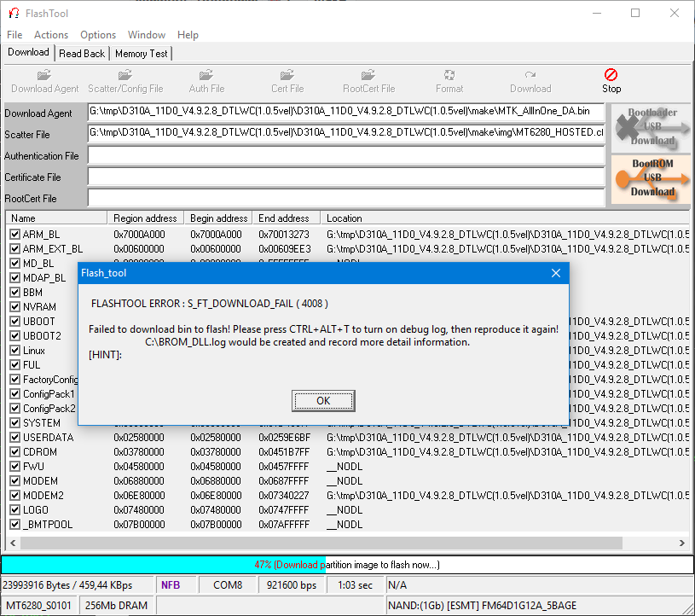
Task: Close the Flash_tool error dialog
Action: (555, 273)
